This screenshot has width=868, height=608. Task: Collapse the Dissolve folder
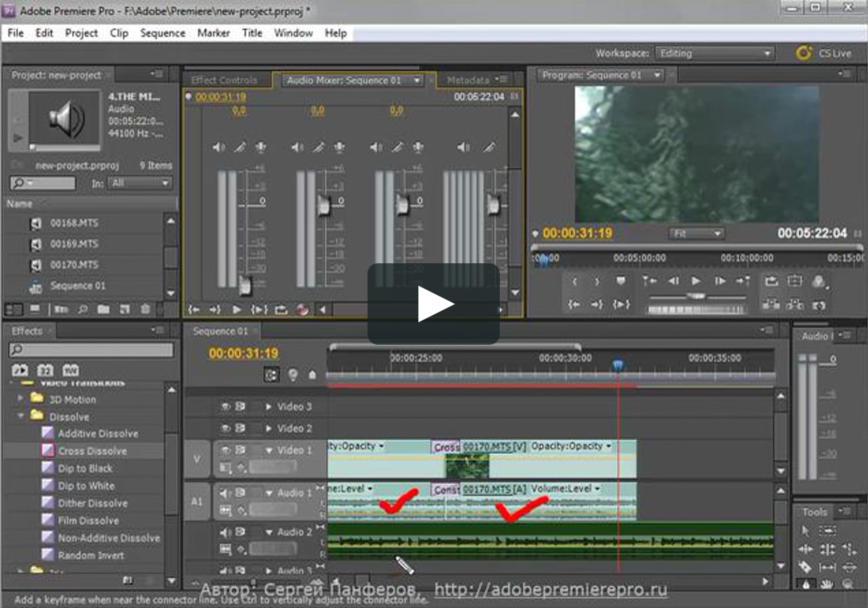click(x=20, y=416)
